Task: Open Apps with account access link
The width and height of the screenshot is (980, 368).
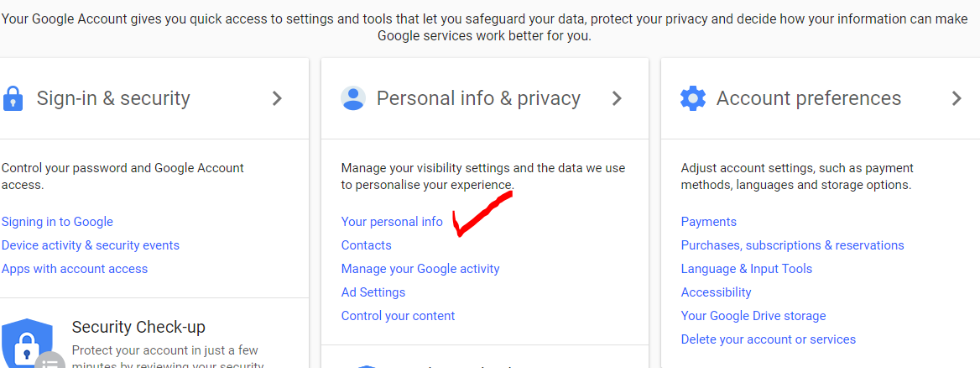Action: tap(75, 269)
